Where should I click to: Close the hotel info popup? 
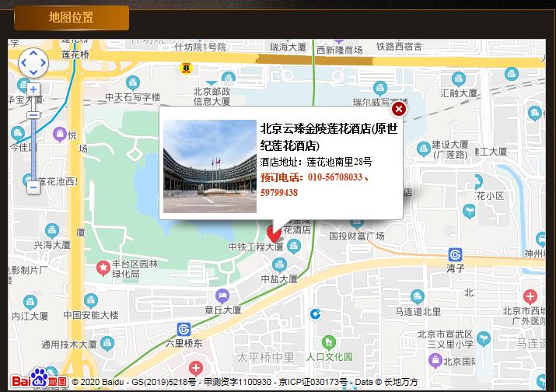(399, 109)
